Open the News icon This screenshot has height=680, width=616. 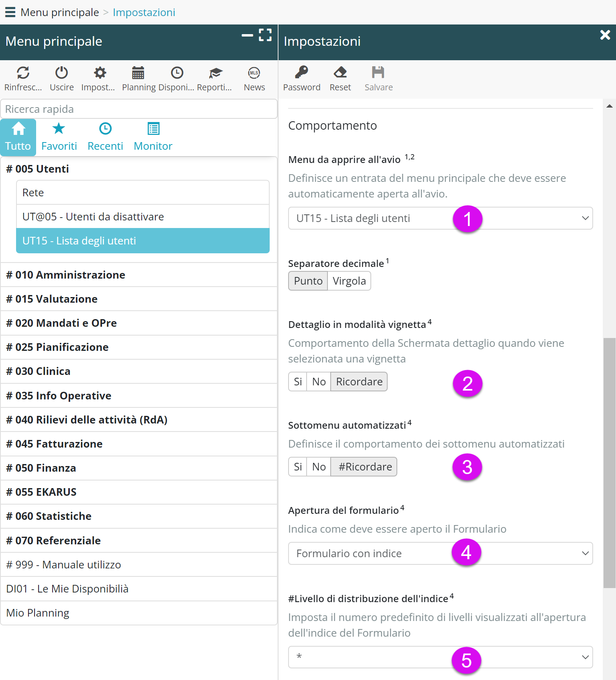pyautogui.click(x=254, y=73)
